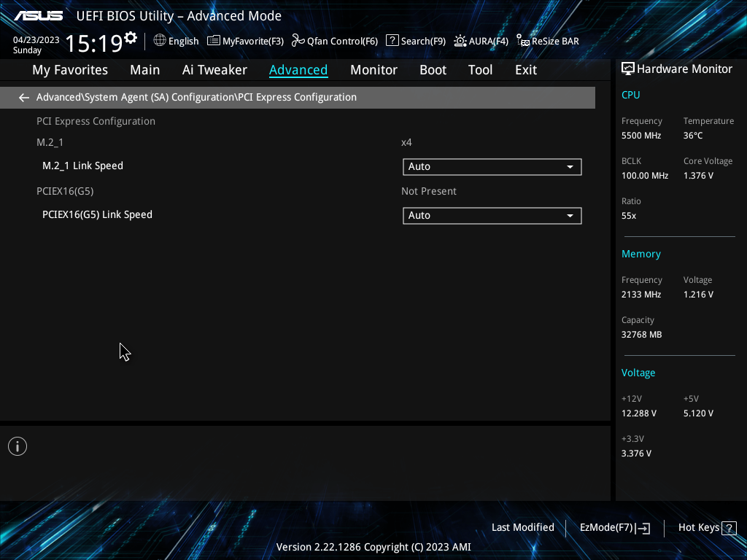747x560 pixels.
Task: Click the PCIEX16(G5) row label
Action: [65, 192]
